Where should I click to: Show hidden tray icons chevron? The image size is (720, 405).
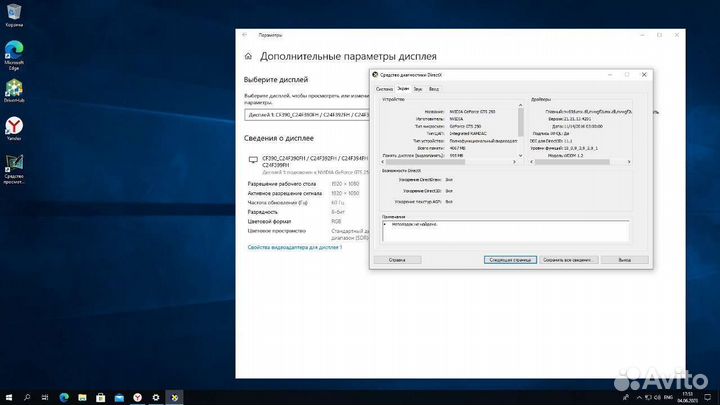(x=639, y=397)
